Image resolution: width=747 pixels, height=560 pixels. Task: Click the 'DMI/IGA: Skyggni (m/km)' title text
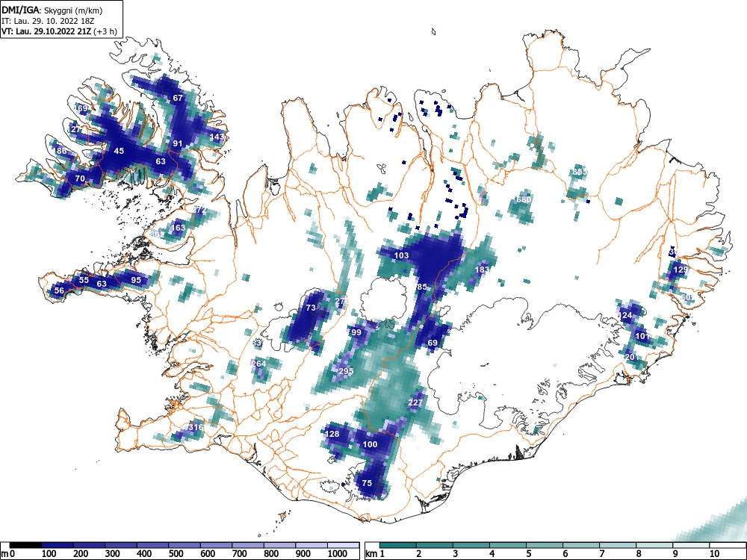pyautogui.click(x=52, y=10)
